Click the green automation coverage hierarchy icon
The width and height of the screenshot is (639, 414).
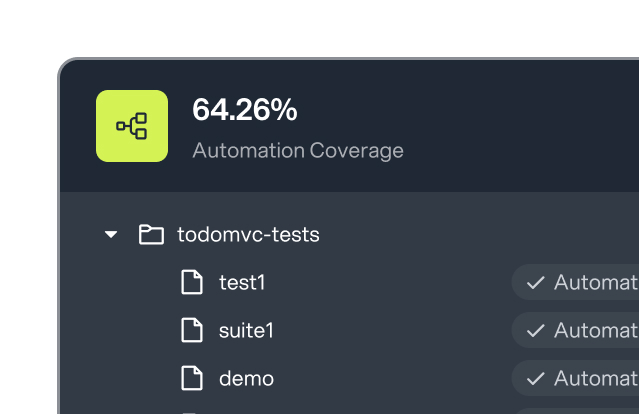(x=132, y=126)
